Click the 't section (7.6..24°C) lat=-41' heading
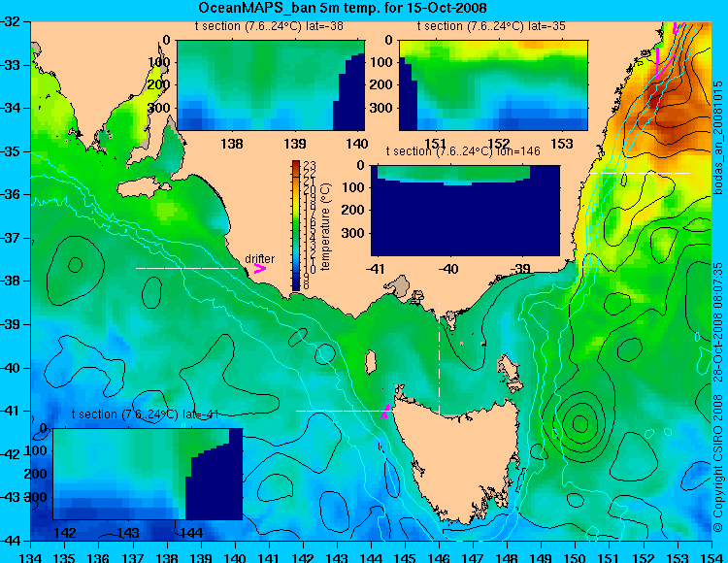 tap(145, 414)
